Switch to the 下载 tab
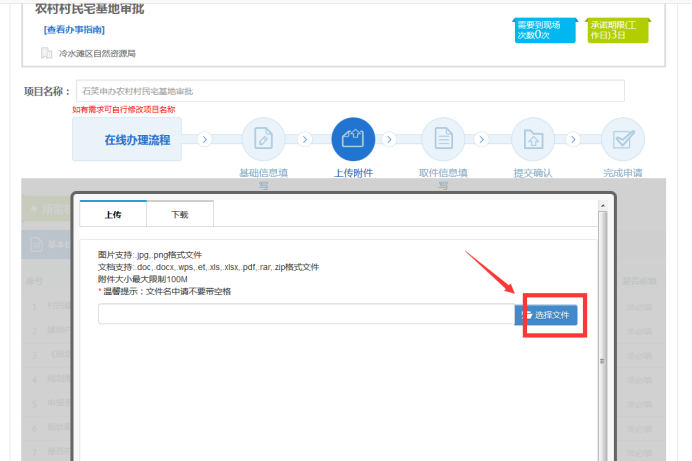 click(x=180, y=214)
